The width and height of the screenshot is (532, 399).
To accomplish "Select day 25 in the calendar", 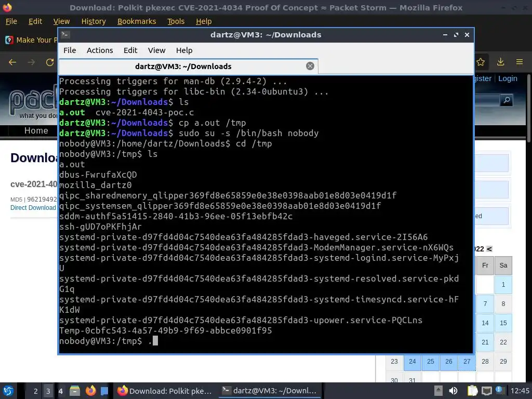I will pyautogui.click(x=431, y=362).
